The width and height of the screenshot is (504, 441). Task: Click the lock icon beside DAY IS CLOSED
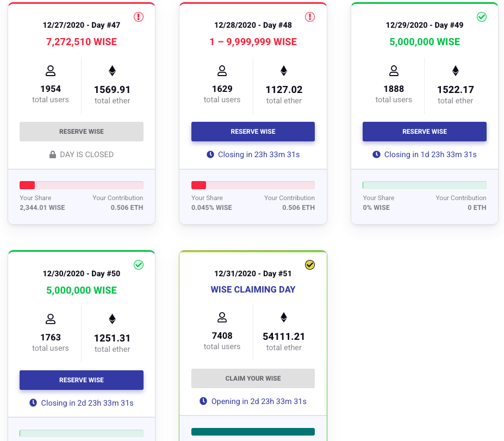[x=53, y=154]
